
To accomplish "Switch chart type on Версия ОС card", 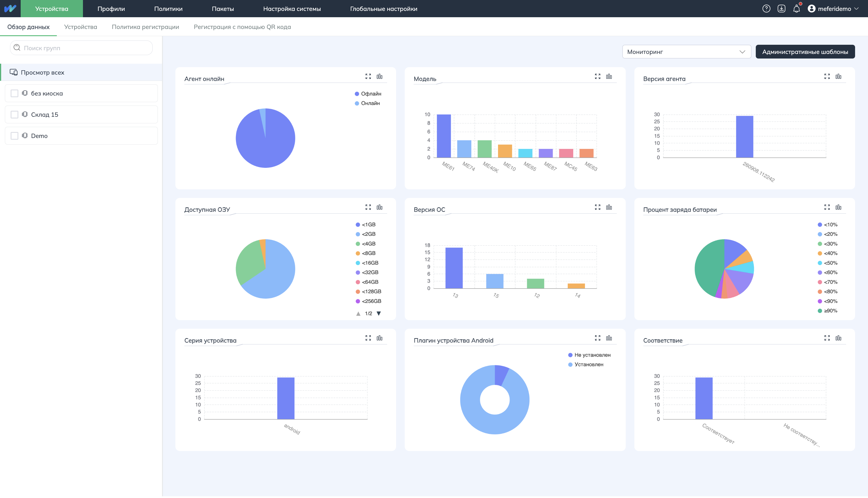I will click(609, 207).
